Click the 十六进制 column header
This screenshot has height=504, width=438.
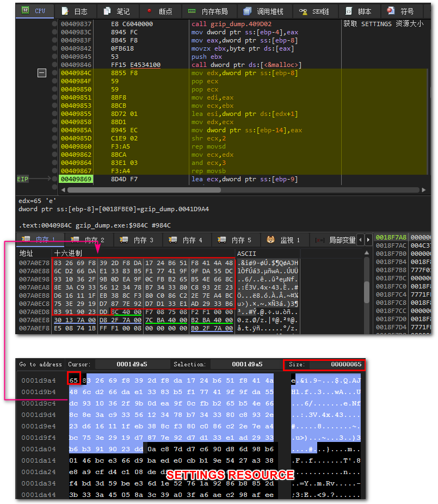[x=68, y=253]
